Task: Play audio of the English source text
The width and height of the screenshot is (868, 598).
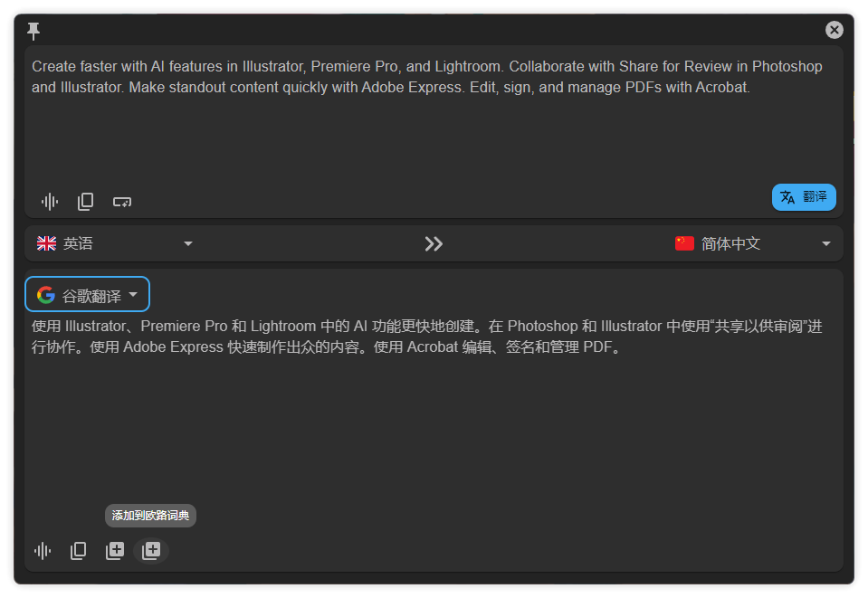Action: (x=50, y=202)
